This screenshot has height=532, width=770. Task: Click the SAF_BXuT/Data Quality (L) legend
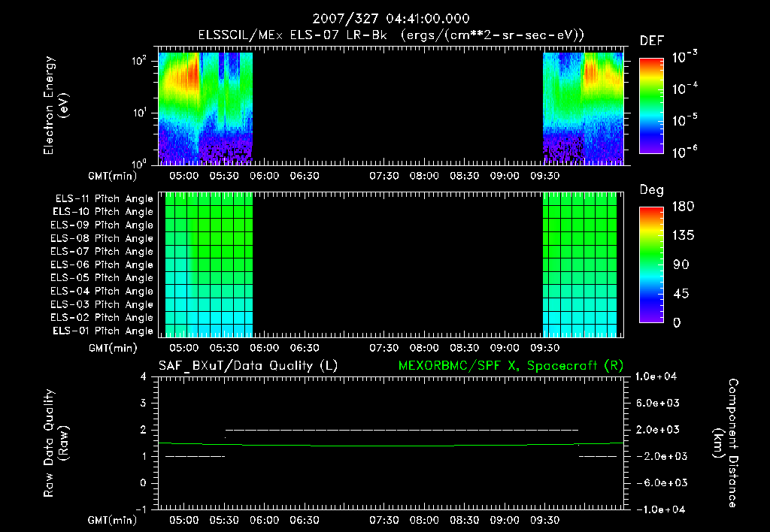pyautogui.click(x=248, y=366)
